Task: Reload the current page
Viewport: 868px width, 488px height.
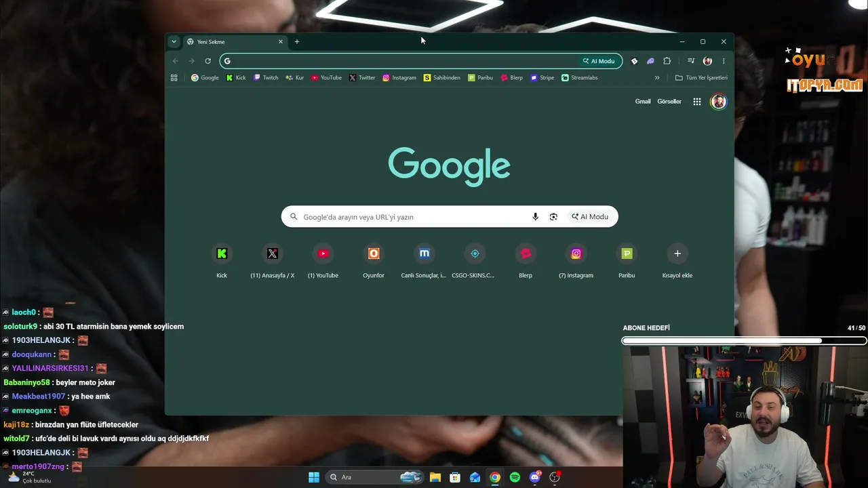Action: point(208,61)
